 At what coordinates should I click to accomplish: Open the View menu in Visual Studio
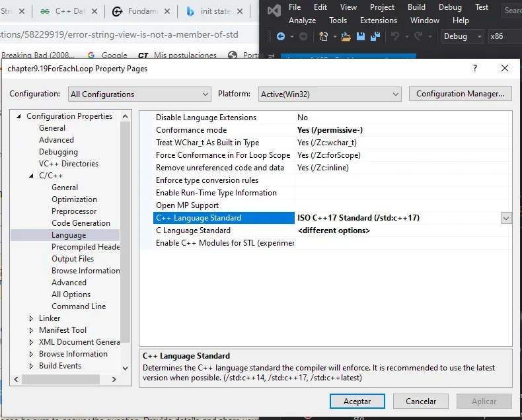click(x=348, y=7)
